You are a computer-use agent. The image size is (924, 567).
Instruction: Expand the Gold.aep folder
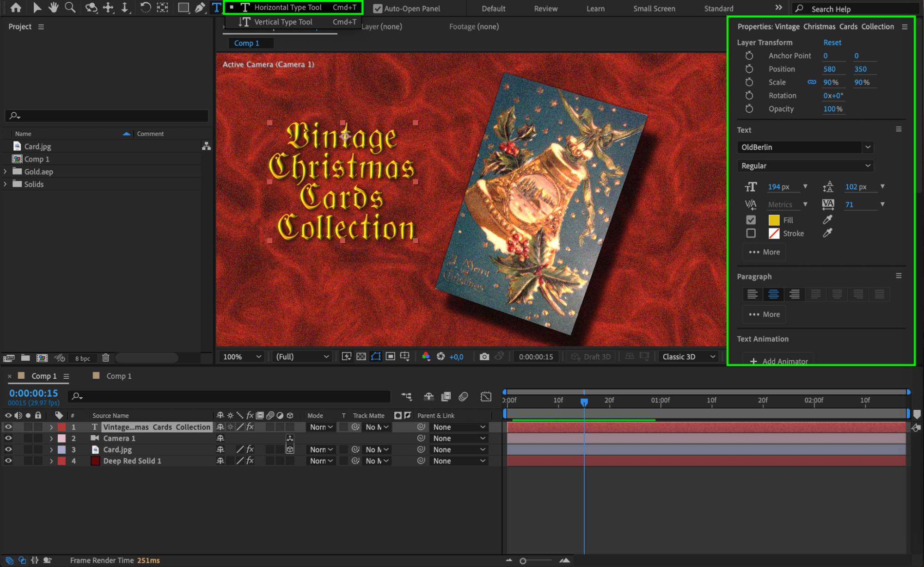[5, 172]
